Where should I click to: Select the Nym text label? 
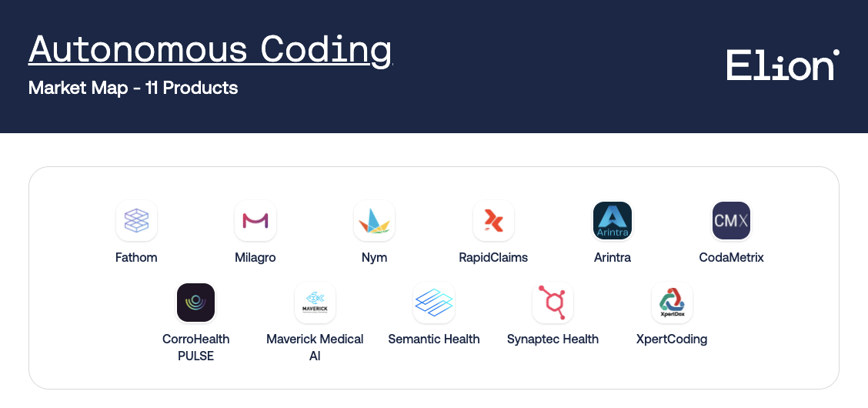(374, 257)
